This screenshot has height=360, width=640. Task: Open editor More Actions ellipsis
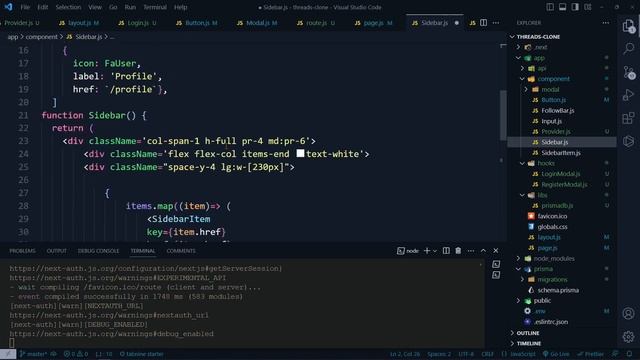coord(496,23)
